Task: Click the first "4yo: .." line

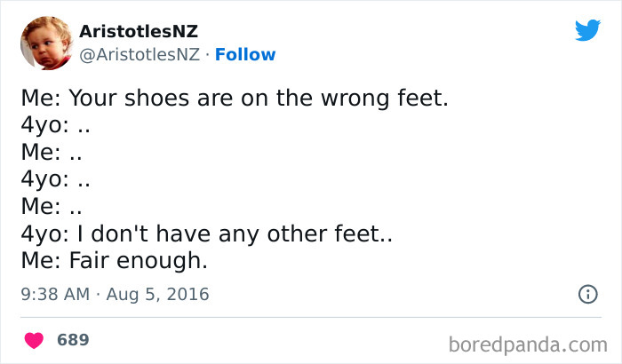Action: point(56,125)
